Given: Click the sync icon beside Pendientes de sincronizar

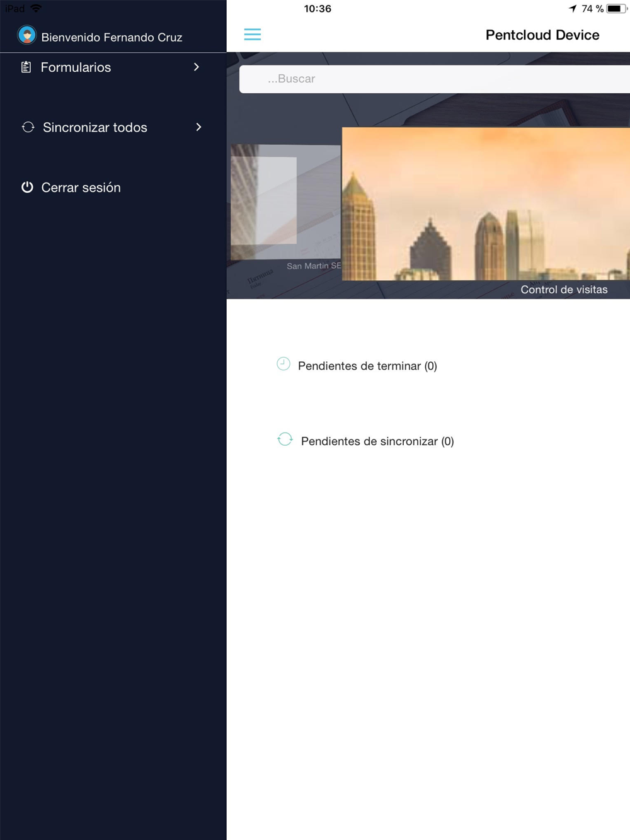Looking at the screenshot, I should 285,440.
